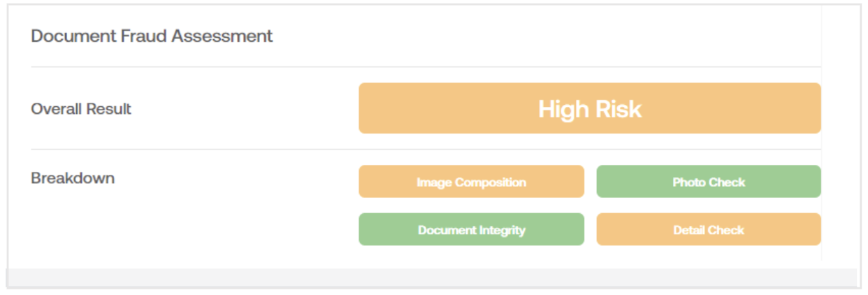The height and width of the screenshot is (295, 868).
Task: Choose Image Composition from the breakdown grid
Action: 471,182
